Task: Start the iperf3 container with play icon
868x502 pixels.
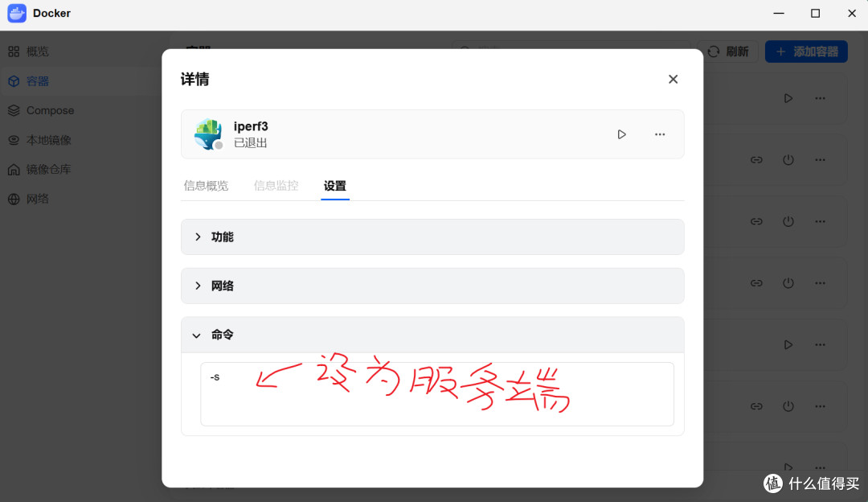Action: (x=621, y=134)
